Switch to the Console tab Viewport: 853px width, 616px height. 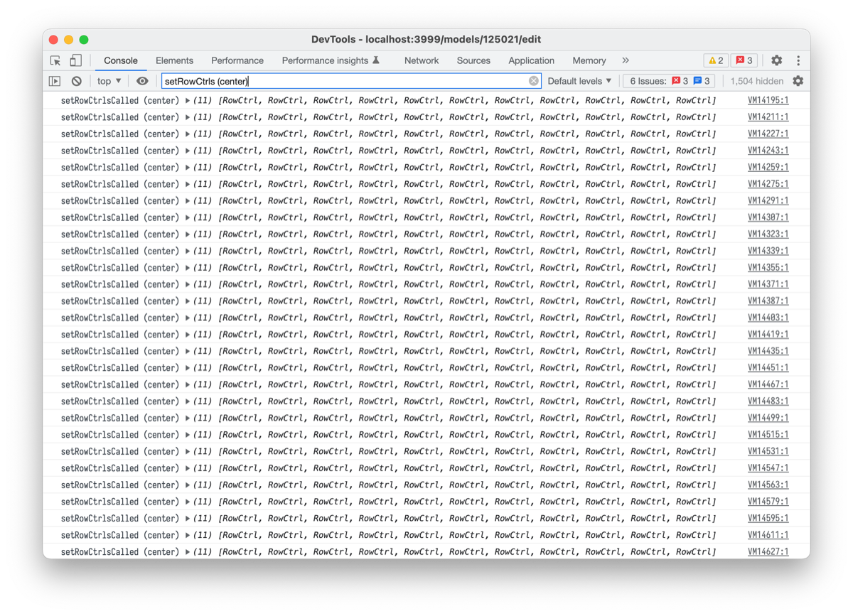[121, 60]
